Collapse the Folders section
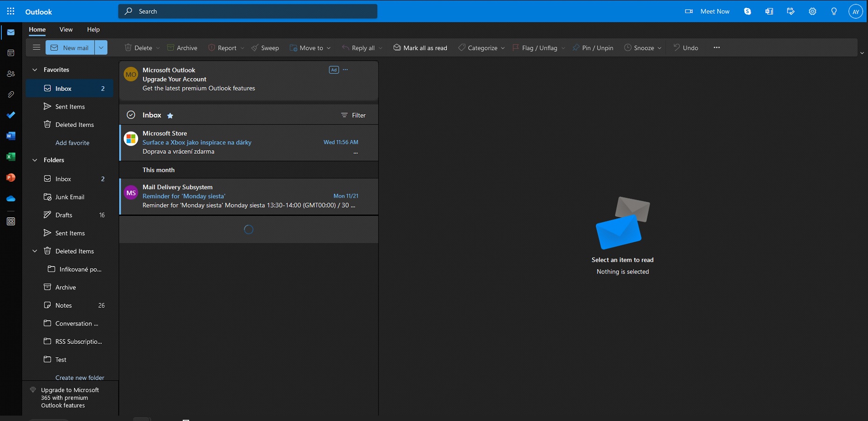This screenshot has height=421, width=868. tap(35, 160)
